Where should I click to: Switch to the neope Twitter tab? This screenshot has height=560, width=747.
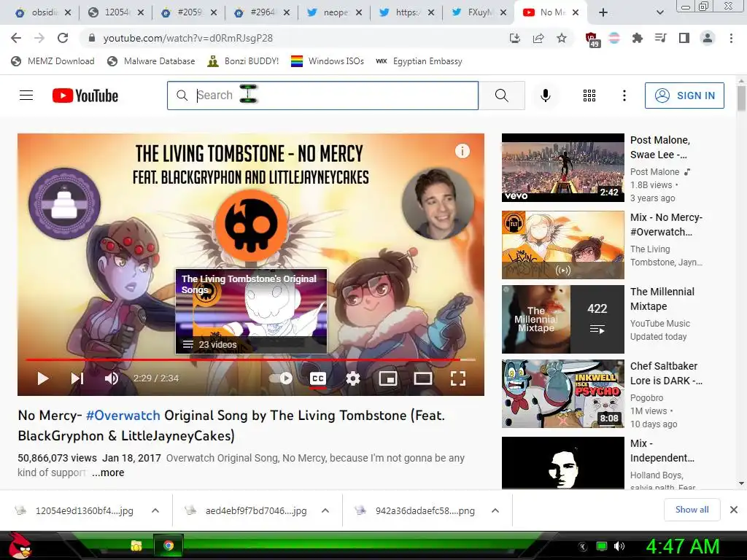click(334, 12)
